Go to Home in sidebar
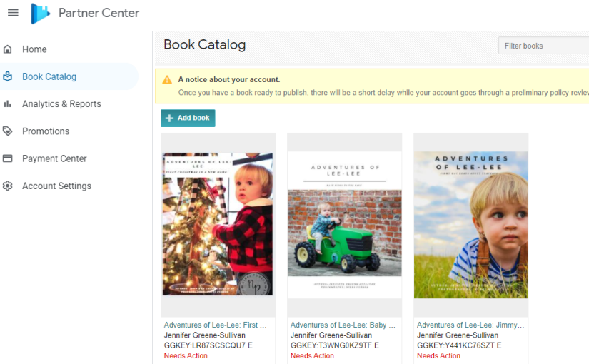The width and height of the screenshot is (589, 364). (x=34, y=49)
